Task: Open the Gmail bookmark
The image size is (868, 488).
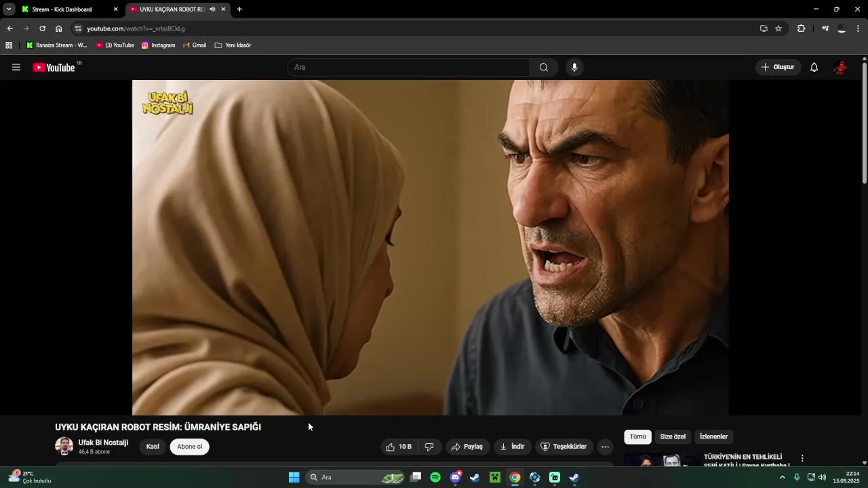Action: (x=195, y=45)
